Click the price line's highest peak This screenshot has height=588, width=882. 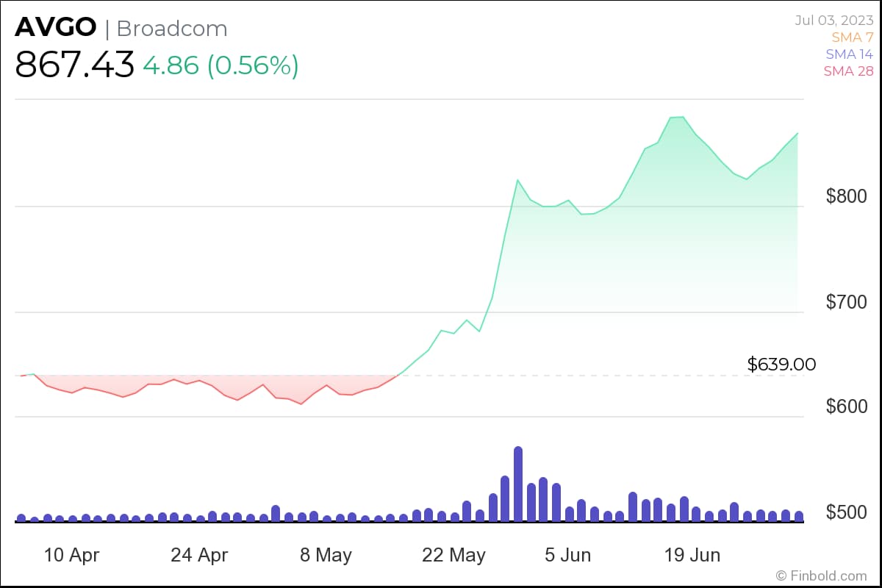coord(684,117)
